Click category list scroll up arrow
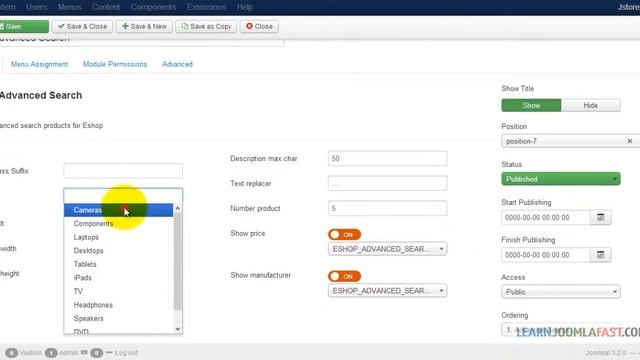The width and height of the screenshot is (640, 360). [x=178, y=208]
